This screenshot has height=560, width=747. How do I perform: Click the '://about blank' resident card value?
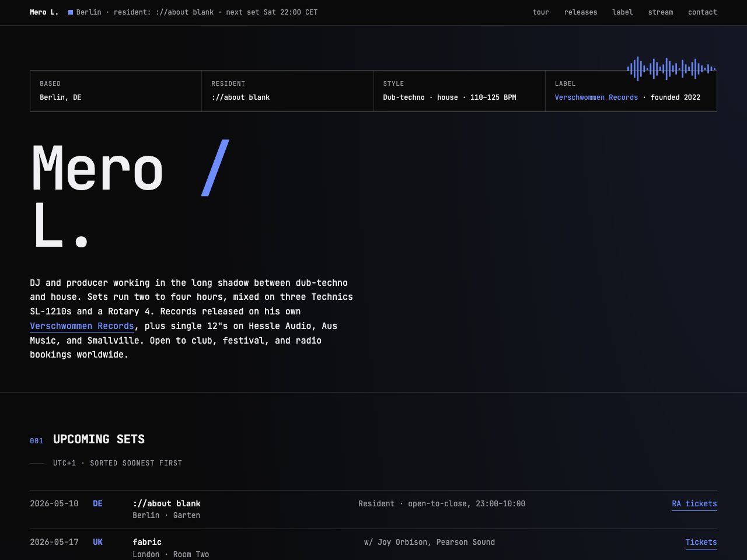point(240,97)
